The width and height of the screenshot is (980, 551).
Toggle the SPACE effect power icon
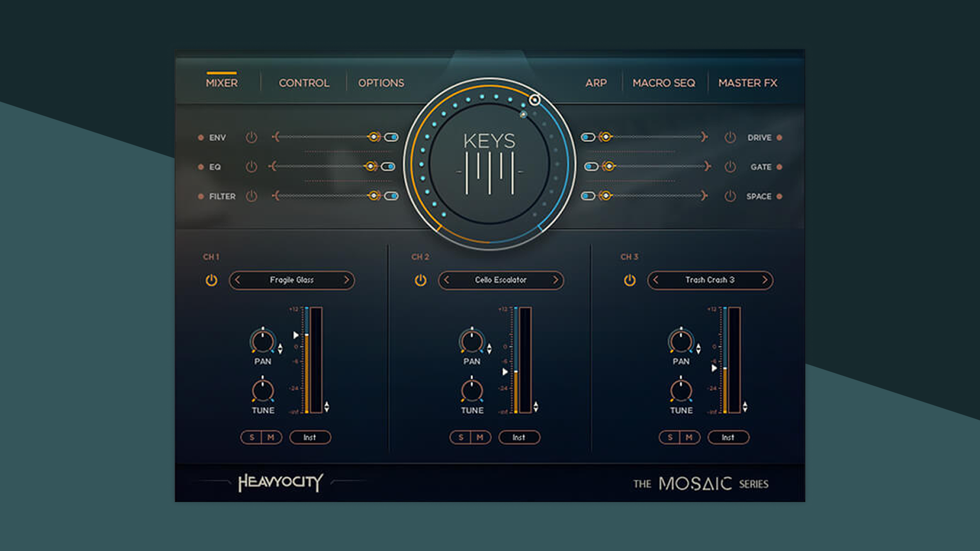tap(729, 196)
